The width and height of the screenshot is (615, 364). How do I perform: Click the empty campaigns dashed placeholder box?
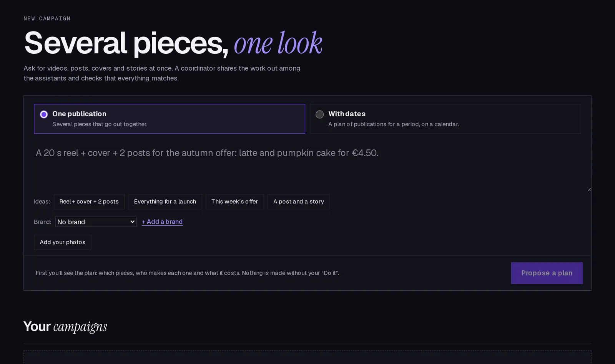[x=307, y=357]
